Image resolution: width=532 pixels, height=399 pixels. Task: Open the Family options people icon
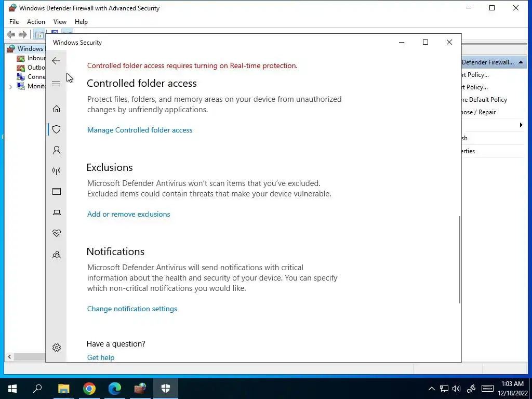pos(56,255)
